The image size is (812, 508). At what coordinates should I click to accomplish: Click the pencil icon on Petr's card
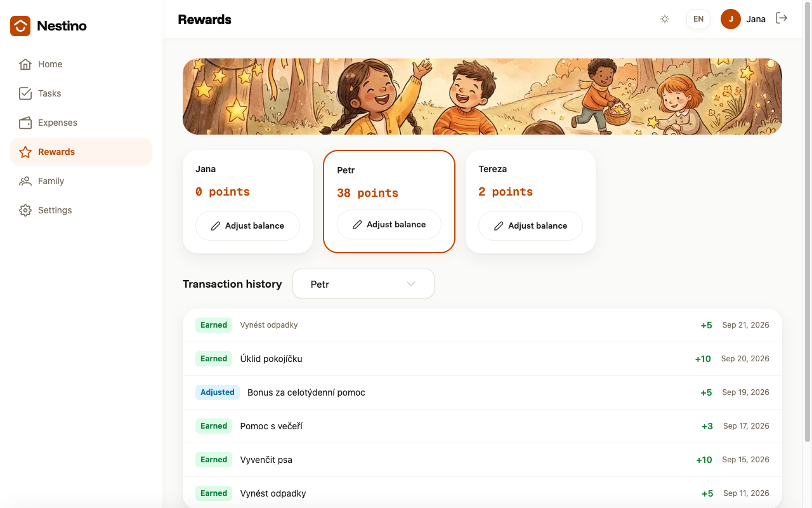coord(357,225)
